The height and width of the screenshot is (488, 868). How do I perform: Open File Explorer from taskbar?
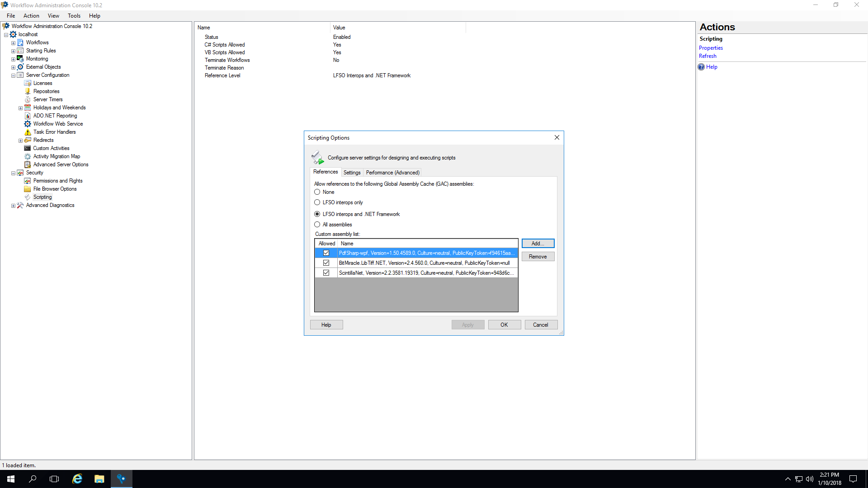[x=99, y=479]
